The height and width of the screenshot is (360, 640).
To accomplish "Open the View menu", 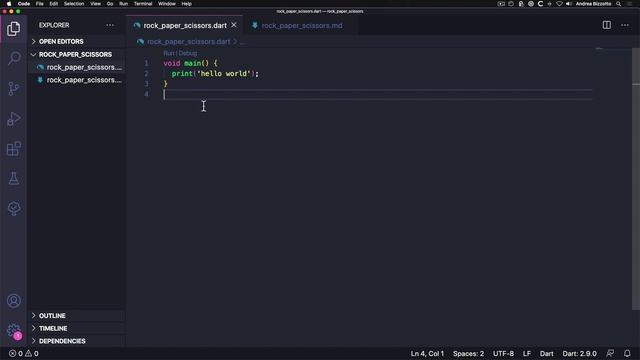I will point(96,4).
